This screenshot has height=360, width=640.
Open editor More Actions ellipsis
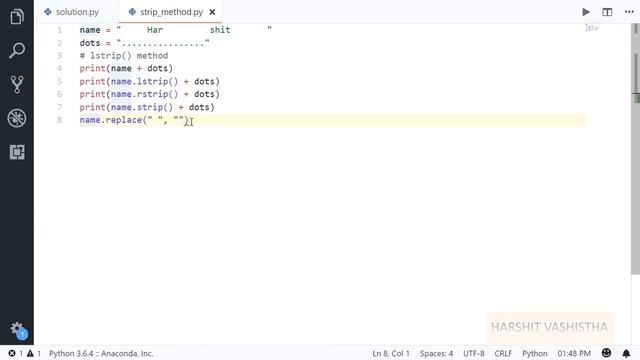tap(629, 12)
